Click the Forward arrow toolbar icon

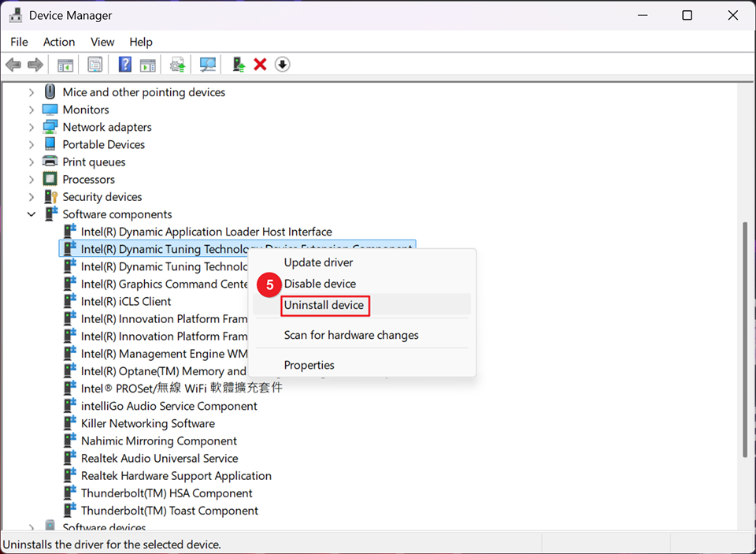pos(35,64)
